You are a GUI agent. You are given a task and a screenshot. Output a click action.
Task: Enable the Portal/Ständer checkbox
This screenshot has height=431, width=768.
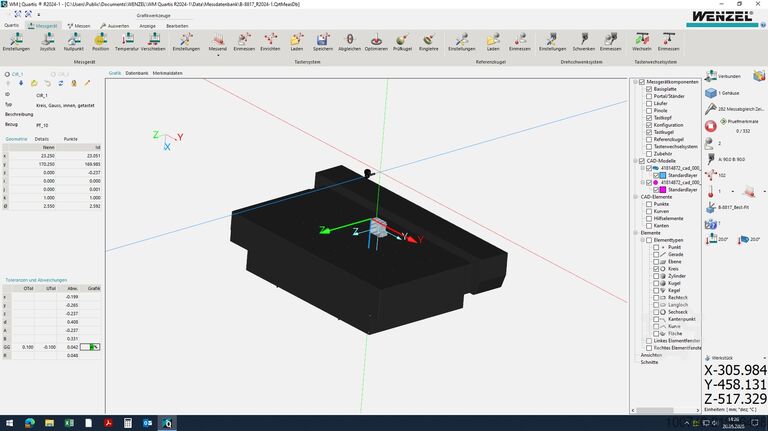click(x=649, y=96)
